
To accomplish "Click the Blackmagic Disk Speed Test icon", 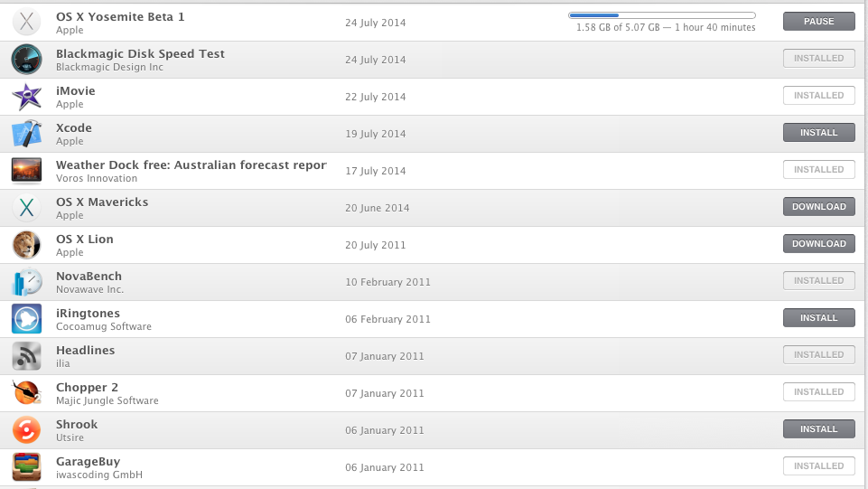I will pyautogui.click(x=26, y=60).
